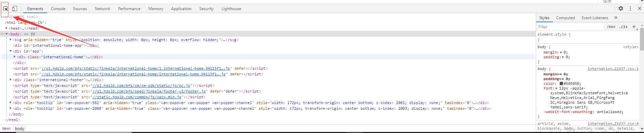Open the internation…21d37.css:1 source link
The height and width of the screenshot is (133, 644).
[x=613, y=69]
